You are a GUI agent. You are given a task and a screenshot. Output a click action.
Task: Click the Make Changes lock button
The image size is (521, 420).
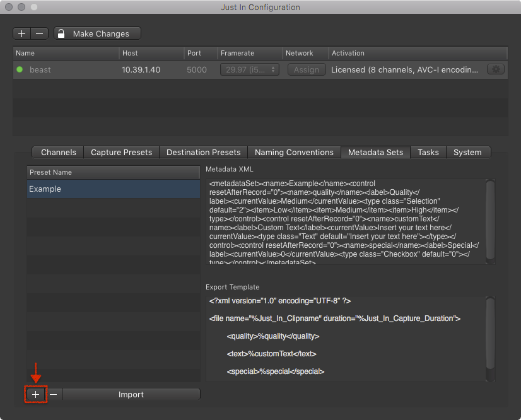pyautogui.click(x=97, y=33)
